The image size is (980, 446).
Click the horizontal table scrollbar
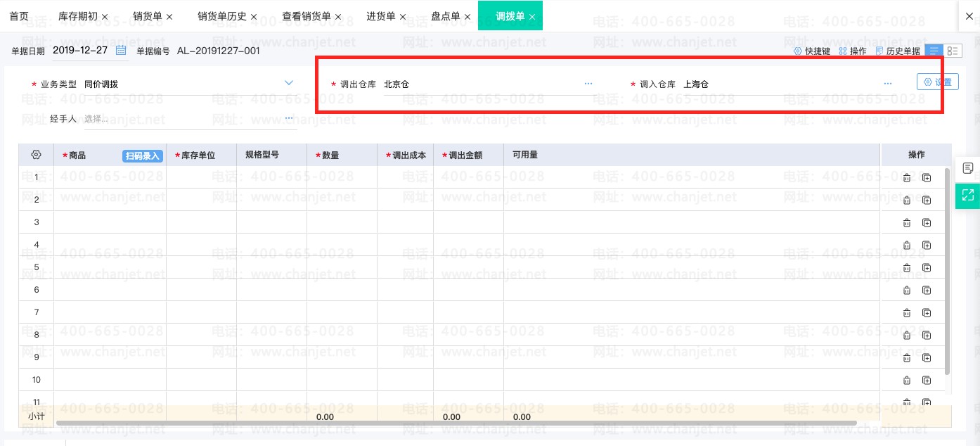pos(456,423)
